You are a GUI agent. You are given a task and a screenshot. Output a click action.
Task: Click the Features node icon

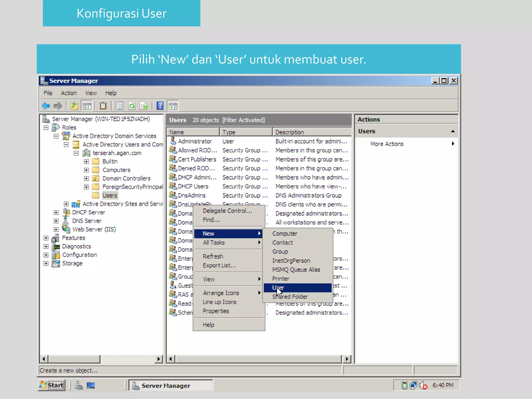56,238
